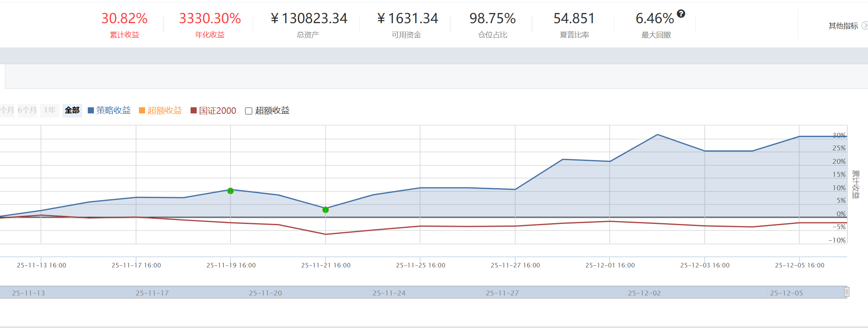Open the 其他指标 text link
Viewport: 868px width, 328px height.
click(x=843, y=26)
